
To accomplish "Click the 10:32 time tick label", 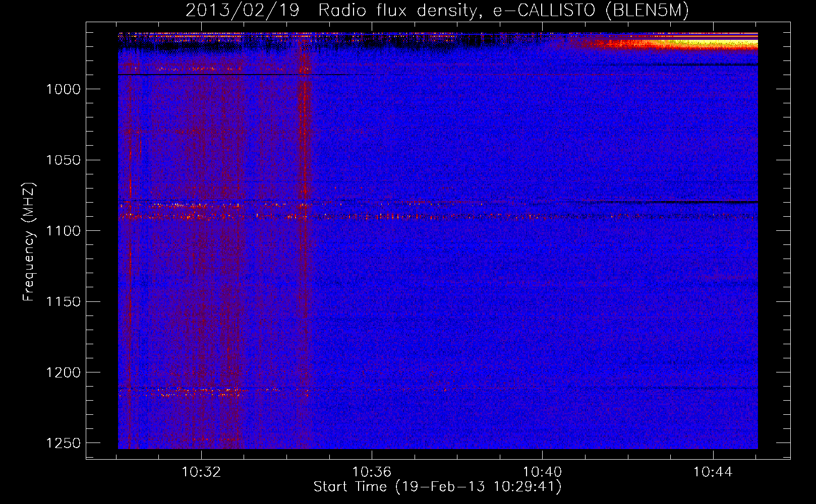I will coord(201,472).
